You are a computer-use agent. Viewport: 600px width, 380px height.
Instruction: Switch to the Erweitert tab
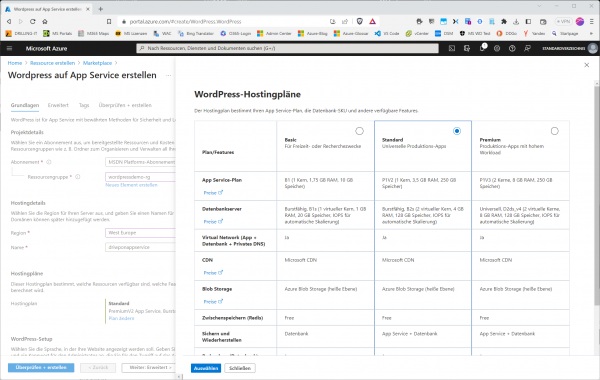pyautogui.click(x=58, y=105)
